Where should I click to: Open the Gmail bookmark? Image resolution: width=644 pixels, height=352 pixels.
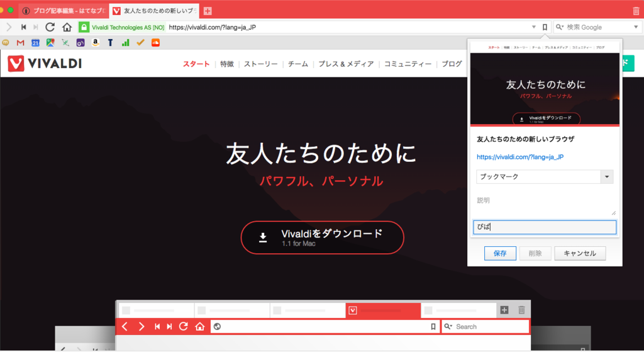[21, 42]
